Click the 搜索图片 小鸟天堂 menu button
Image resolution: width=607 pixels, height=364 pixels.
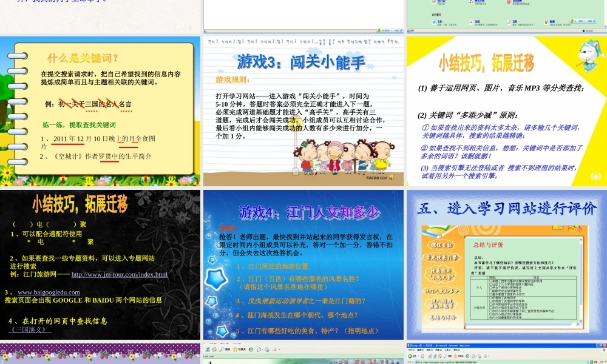pos(442,274)
